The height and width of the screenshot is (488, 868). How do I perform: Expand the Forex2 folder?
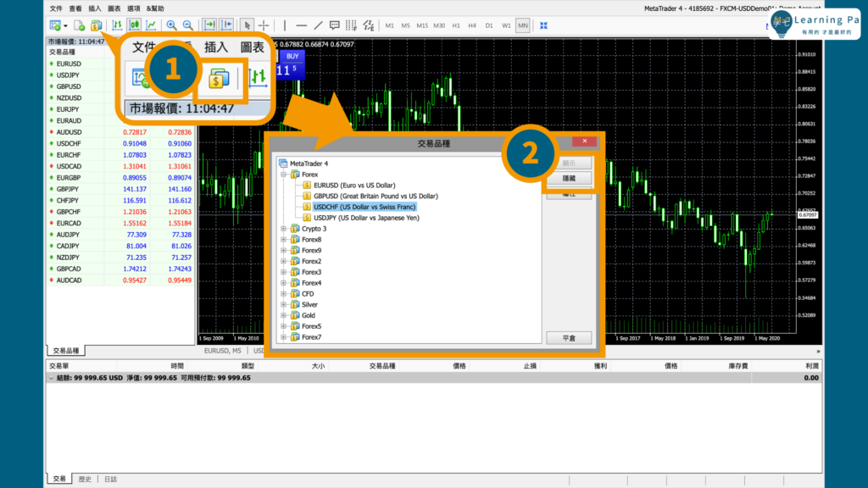(x=283, y=261)
